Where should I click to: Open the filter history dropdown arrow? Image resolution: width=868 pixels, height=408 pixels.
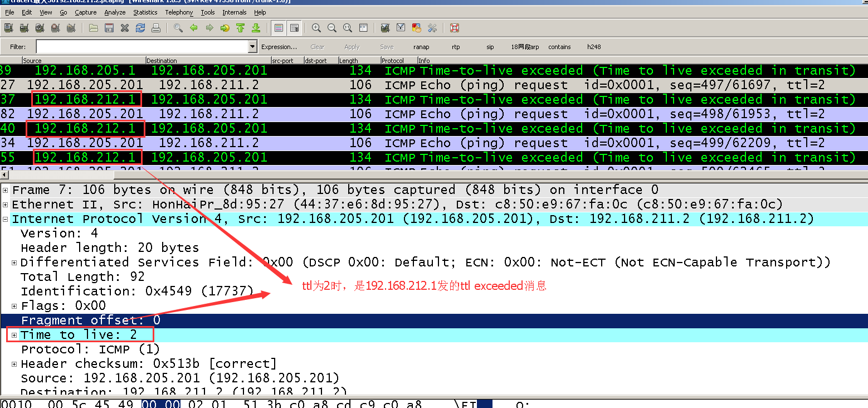coord(252,47)
